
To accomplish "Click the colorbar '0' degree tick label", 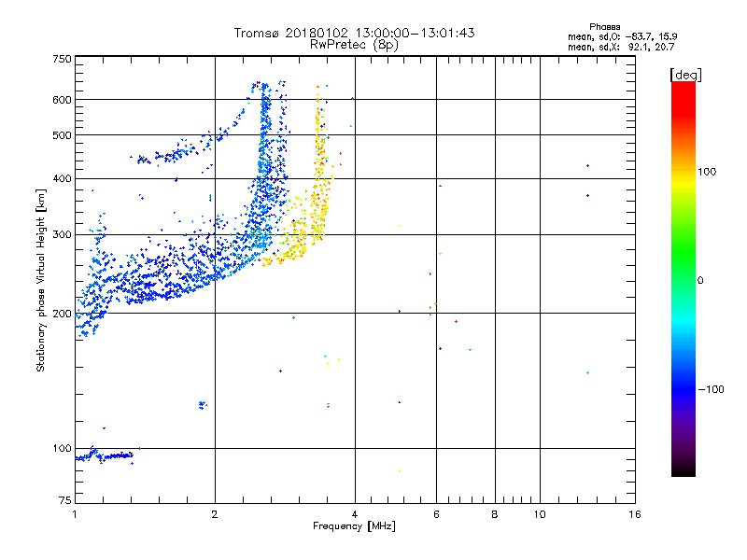I will pos(700,280).
